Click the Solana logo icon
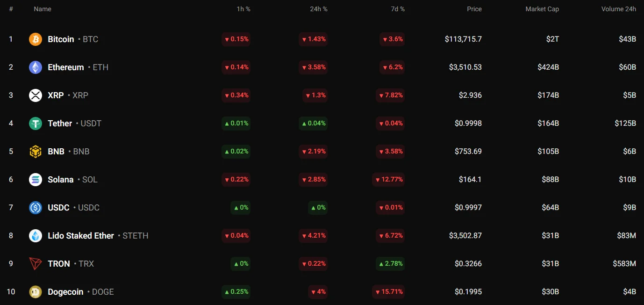This screenshot has width=644, height=305. coord(36,180)
